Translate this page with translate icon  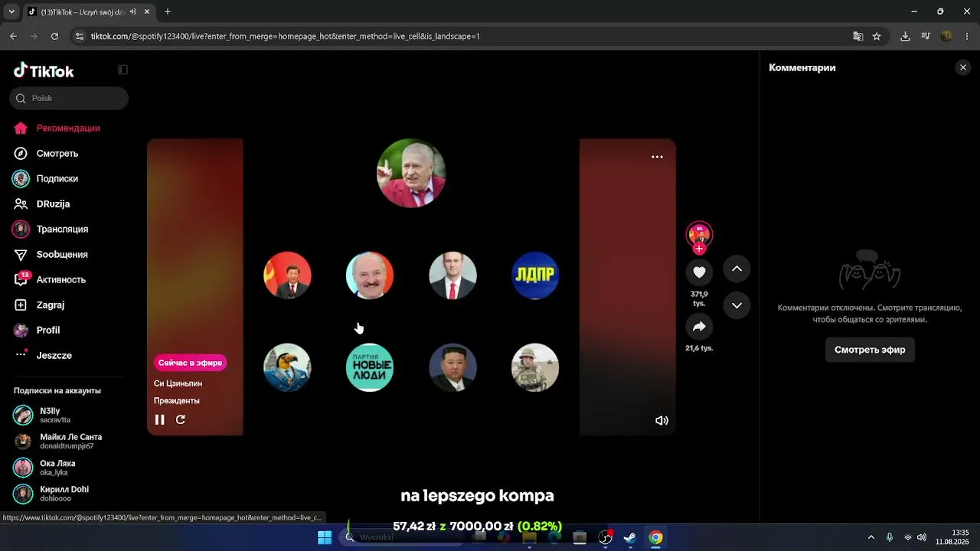[x=858, y=36]
